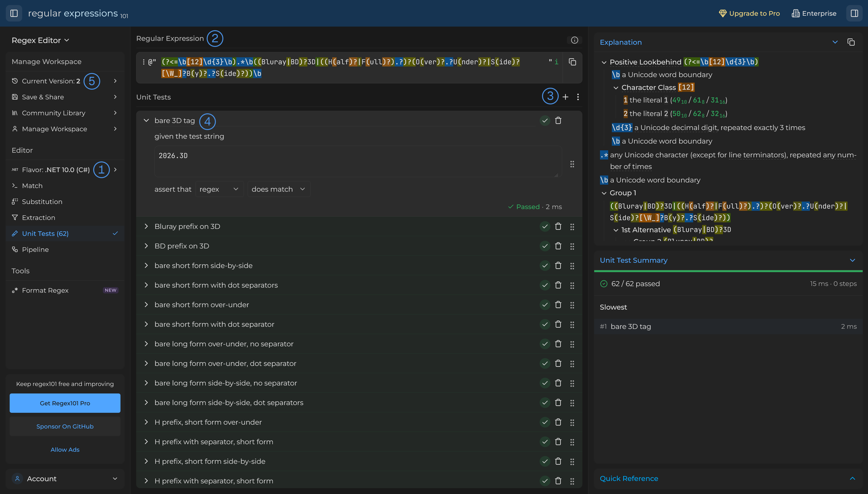
Task: Toggle status check for H prefix, short form side-by-side
Action: coord(545,461)
